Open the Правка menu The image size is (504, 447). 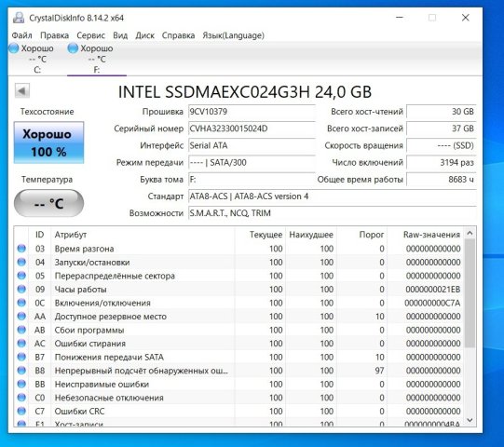(54, 35)
